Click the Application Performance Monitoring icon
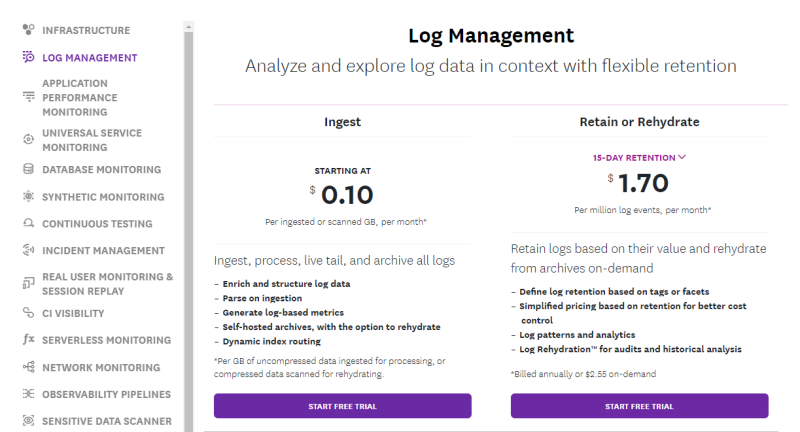 click(x=29, y=97)
